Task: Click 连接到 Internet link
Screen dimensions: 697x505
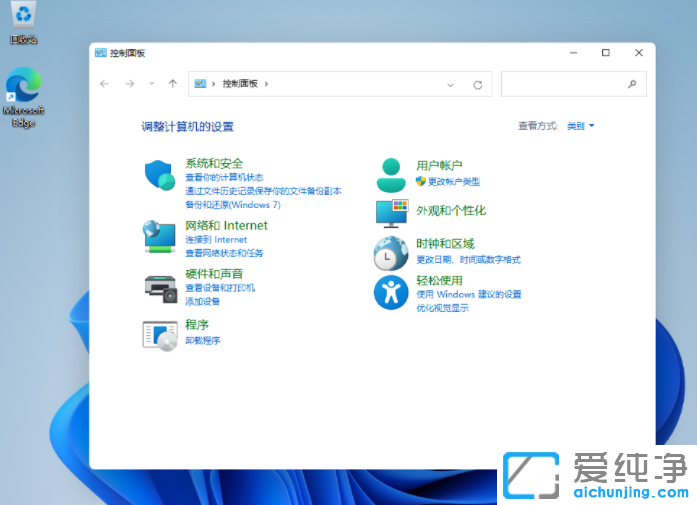Action: pyautogui.click(x=216, y=240)
